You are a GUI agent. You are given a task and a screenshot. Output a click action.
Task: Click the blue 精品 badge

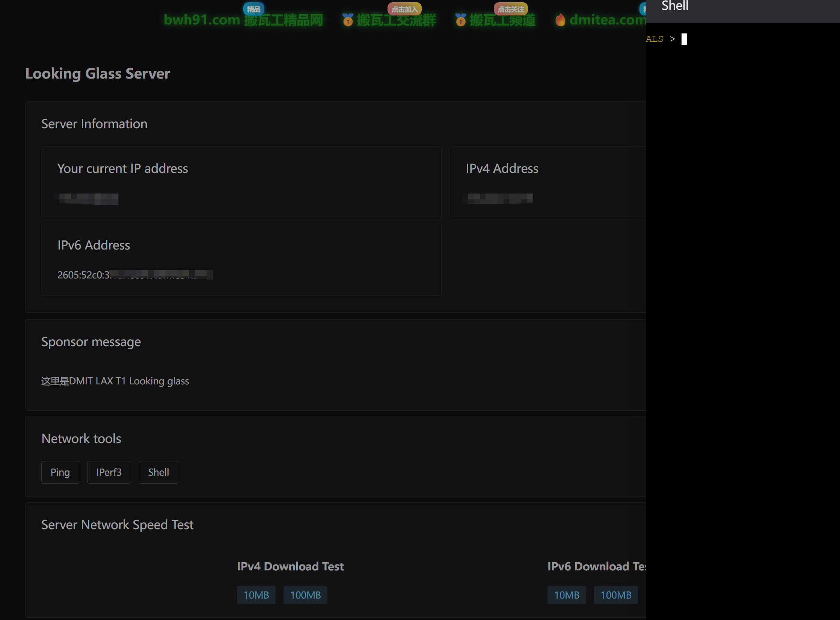(253, 9)
